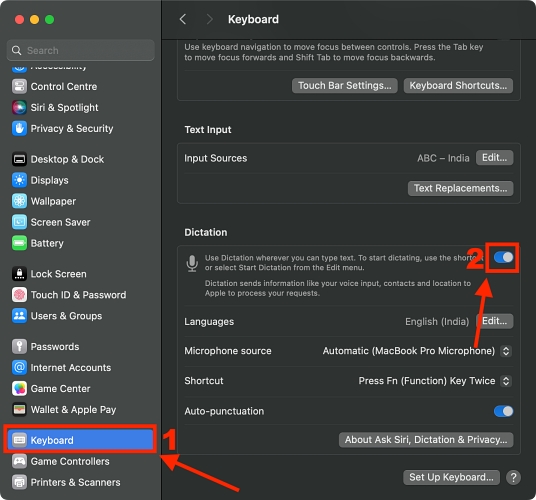536x500 pixels.
Task: Select Control Centre in sidebar
Action: pyautogui.click(x=64, y=86)
